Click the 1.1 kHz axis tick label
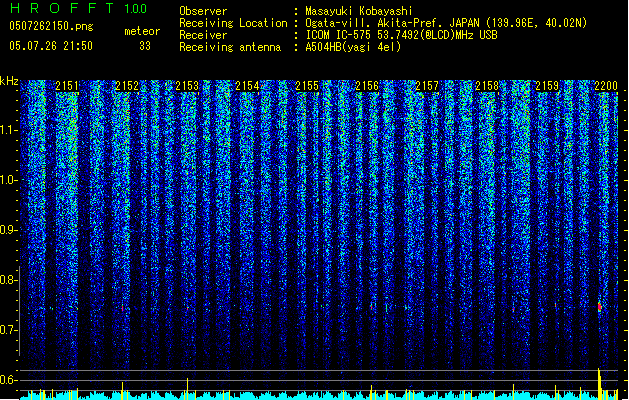The height and width of the screenshot is (400, 629). (x=9, y=130)
